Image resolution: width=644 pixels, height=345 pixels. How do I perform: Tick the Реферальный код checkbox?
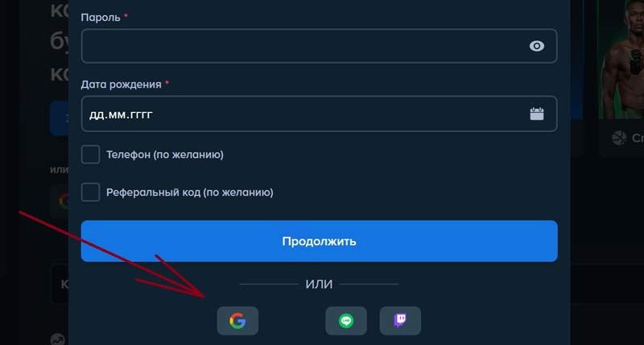90,192
